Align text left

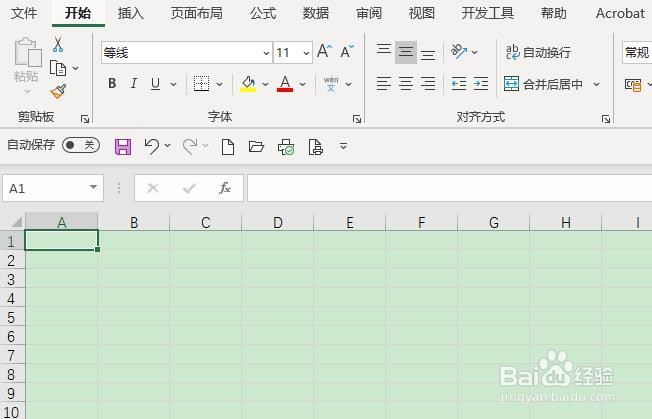[x=384, y=84]
